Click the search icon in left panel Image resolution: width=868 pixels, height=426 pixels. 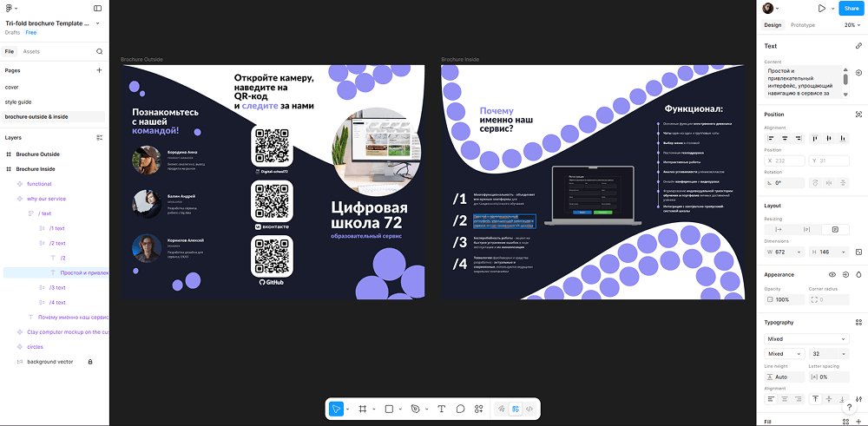pyautogui.click(x=99, y=51)
